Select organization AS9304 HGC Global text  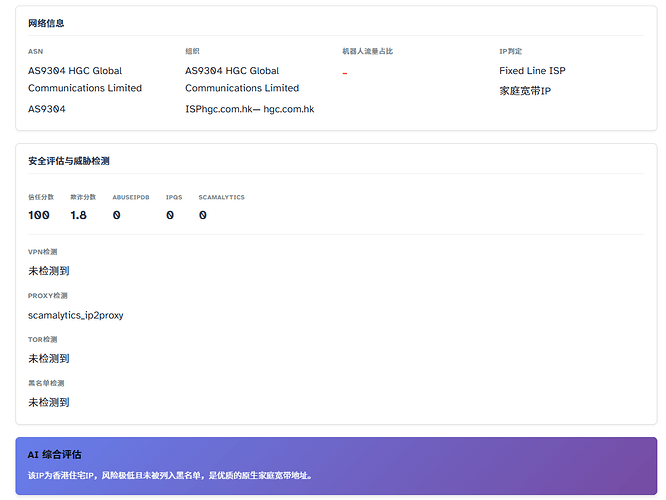pos(232,71)
